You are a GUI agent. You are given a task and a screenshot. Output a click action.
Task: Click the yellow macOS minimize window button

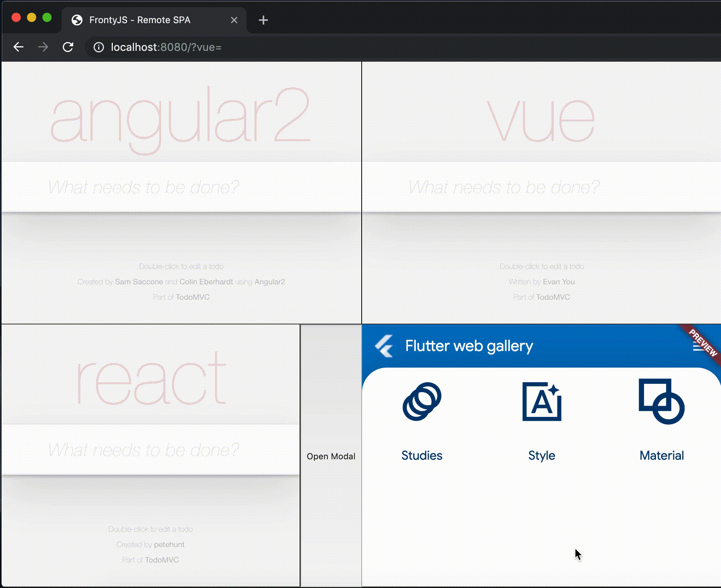pos(32,17)
